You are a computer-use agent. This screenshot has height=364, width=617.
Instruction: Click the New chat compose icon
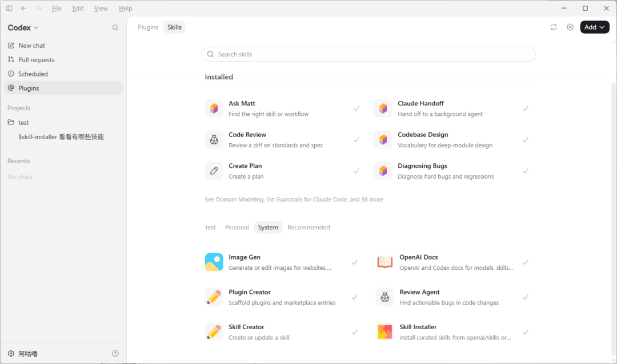point(11,46)
